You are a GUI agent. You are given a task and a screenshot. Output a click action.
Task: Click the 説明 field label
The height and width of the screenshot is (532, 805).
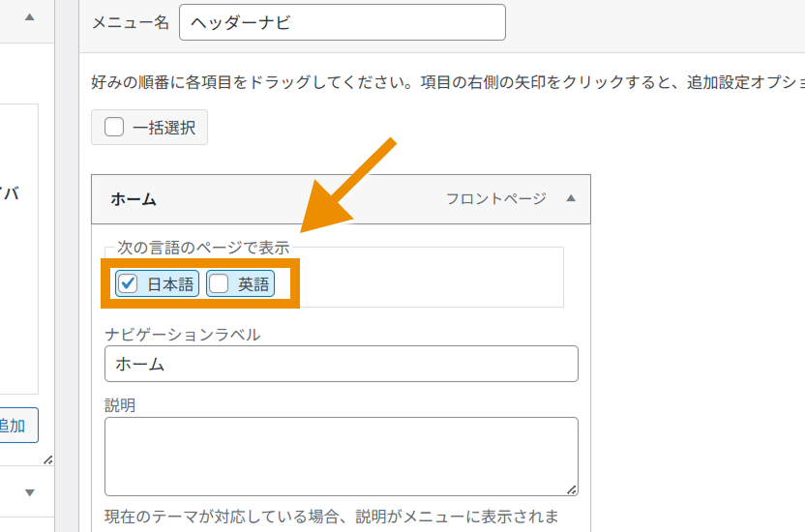tap(120, 405)
